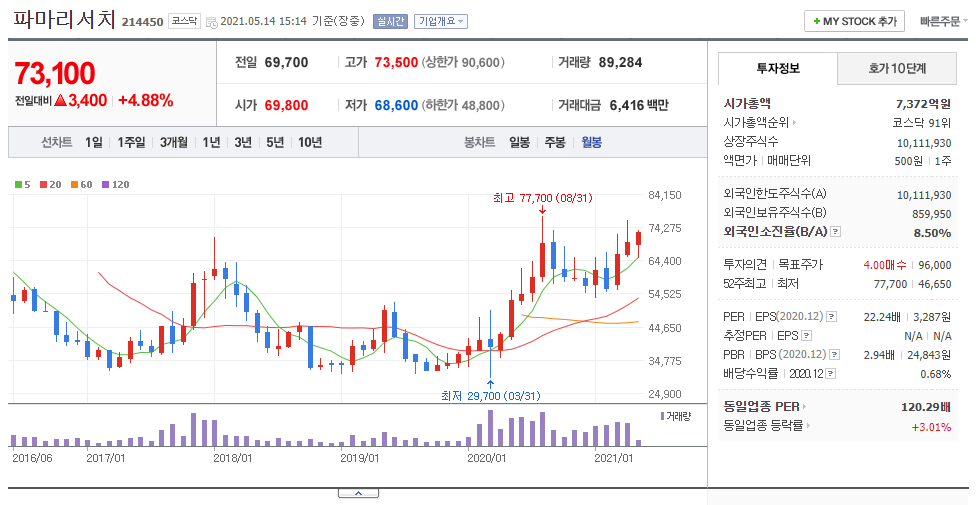Screen dimensions: 976x505
Task: Click the purple 120-period moving average swatch
Action: pos(105,184)
